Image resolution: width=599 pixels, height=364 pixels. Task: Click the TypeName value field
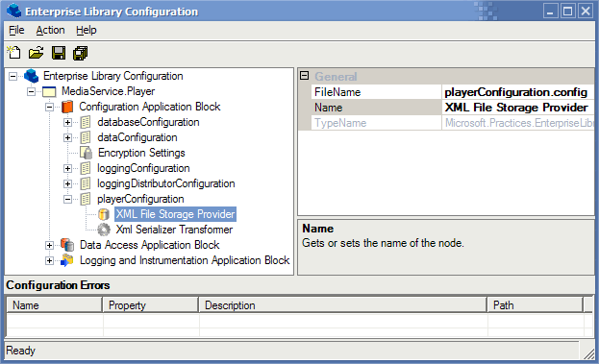517,123
